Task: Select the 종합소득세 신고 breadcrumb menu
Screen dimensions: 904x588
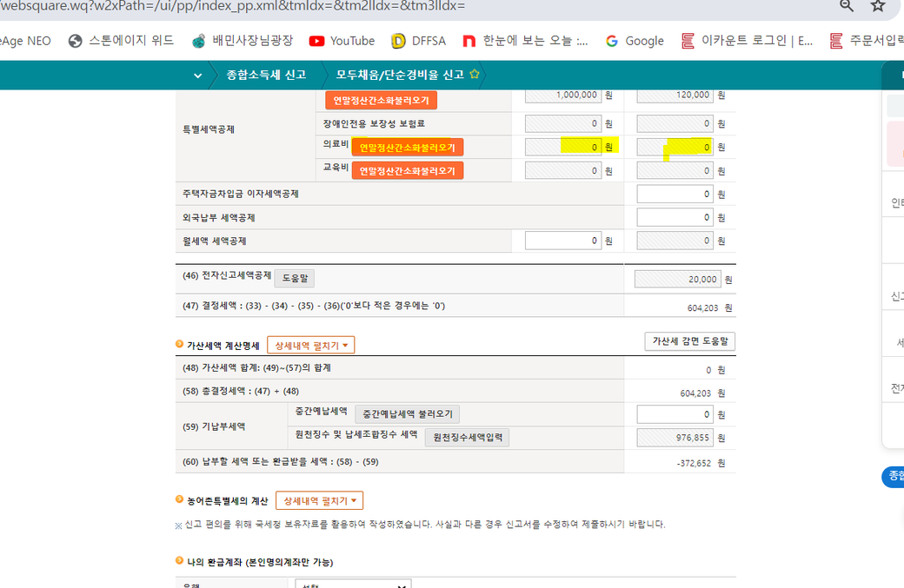Action: pos(266,76)
